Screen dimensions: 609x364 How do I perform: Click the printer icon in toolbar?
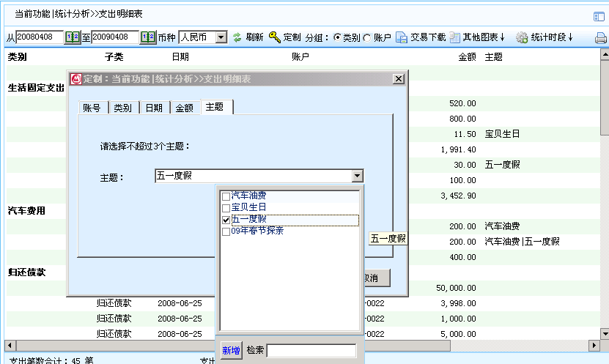pyautogui.click(x=601, y=38)
